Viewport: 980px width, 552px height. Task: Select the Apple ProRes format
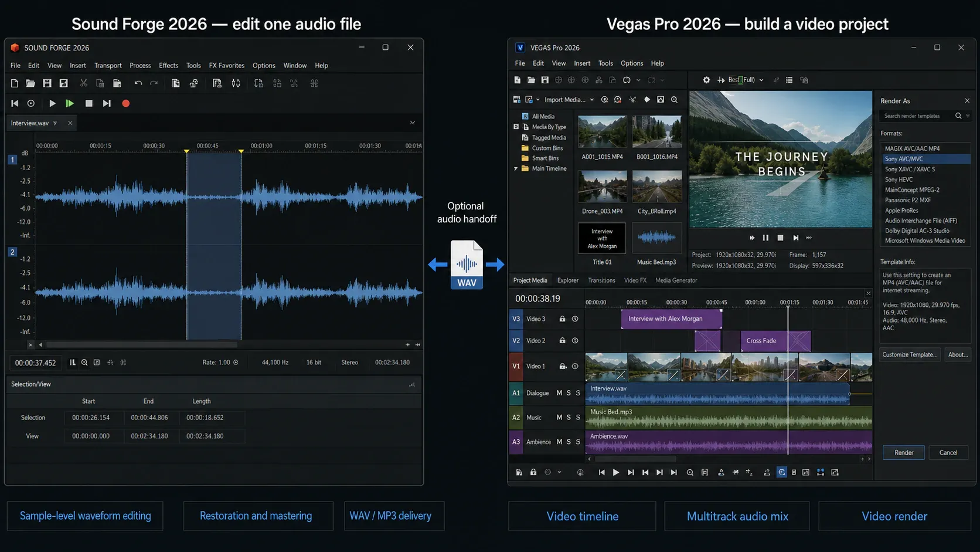tap(926, 211)
